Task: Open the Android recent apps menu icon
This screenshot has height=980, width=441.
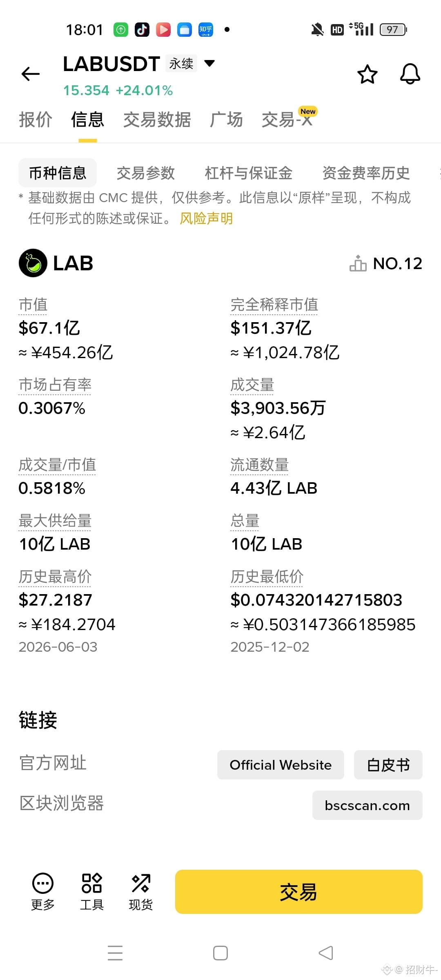Action: pos(115,953)
